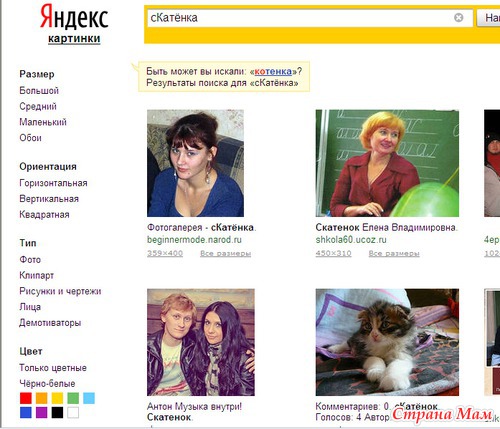Select Только цветные color filter

click(x=53, y=368)
